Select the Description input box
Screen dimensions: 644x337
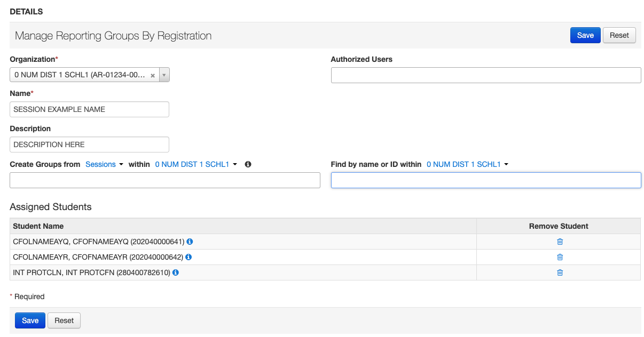pyautogui.click(x=89, y=145)
